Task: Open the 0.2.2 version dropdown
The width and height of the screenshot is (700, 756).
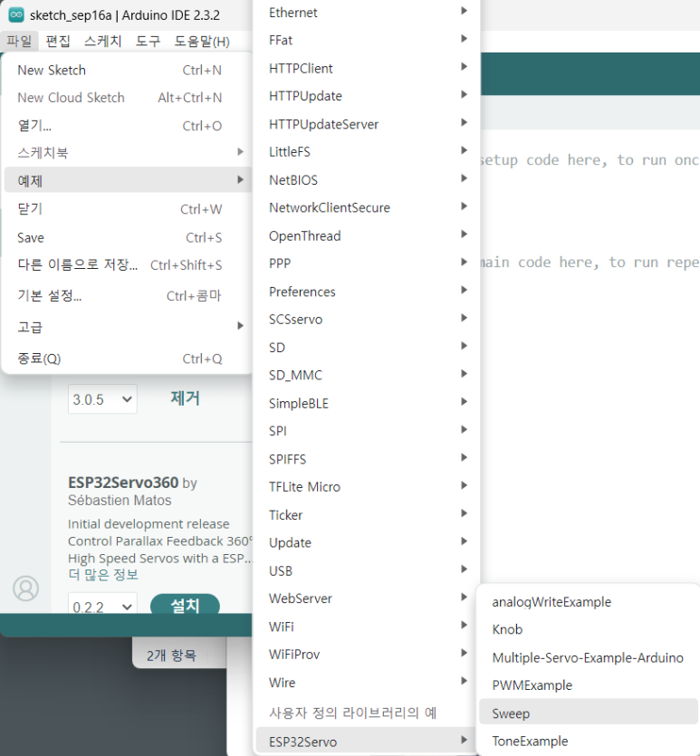Action: click(x=102, y=604)
